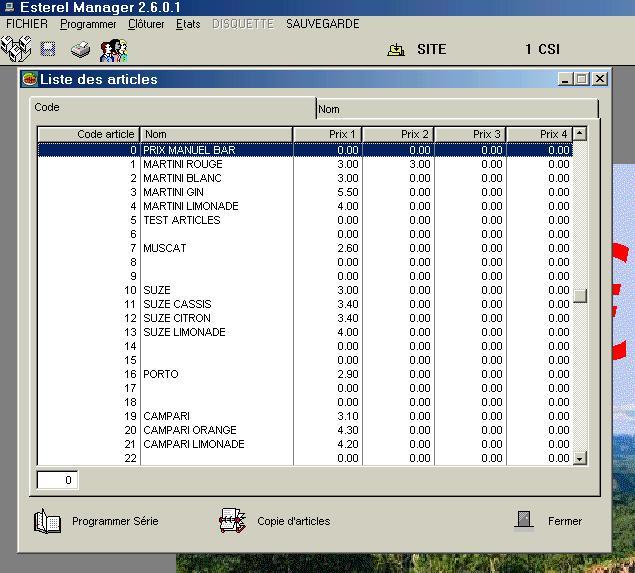Viewport: 635px width, 573px height.
Task: Select the SUZE LIMONADE article
Action: 305,332
